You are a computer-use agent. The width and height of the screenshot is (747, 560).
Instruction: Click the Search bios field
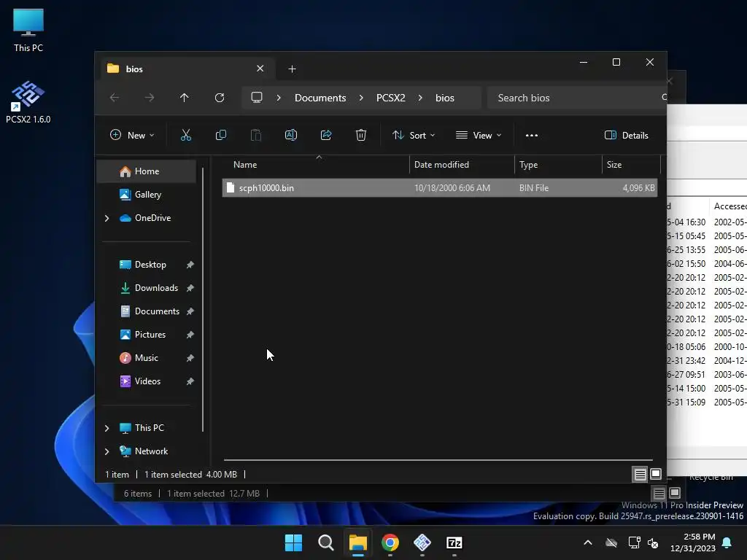click(x=576, y=98)
